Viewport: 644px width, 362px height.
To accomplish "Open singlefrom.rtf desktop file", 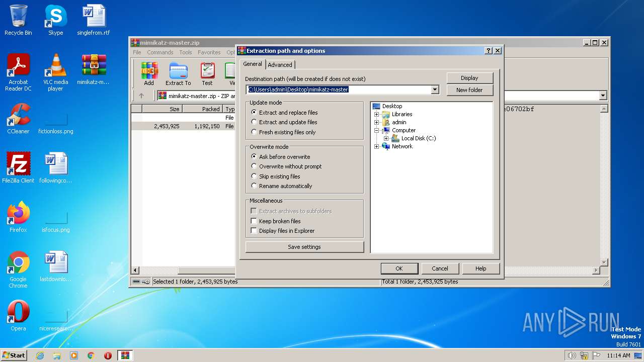I will [x=94, y=20].
